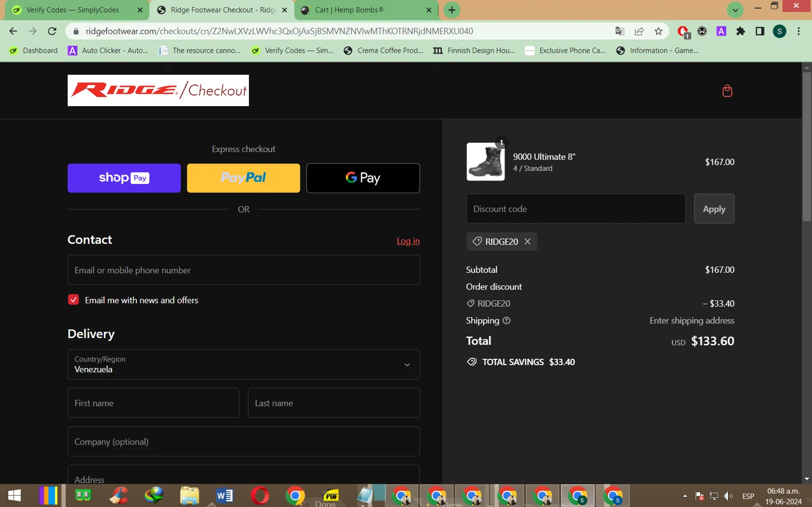Open the Verify Codes — Sim... bookmark
812x507 pixels.
pos(292,50)
